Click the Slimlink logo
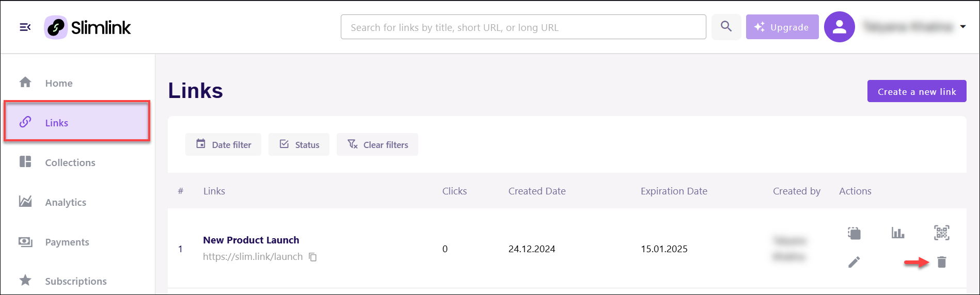Screen dimensions: 980x295 88,27
